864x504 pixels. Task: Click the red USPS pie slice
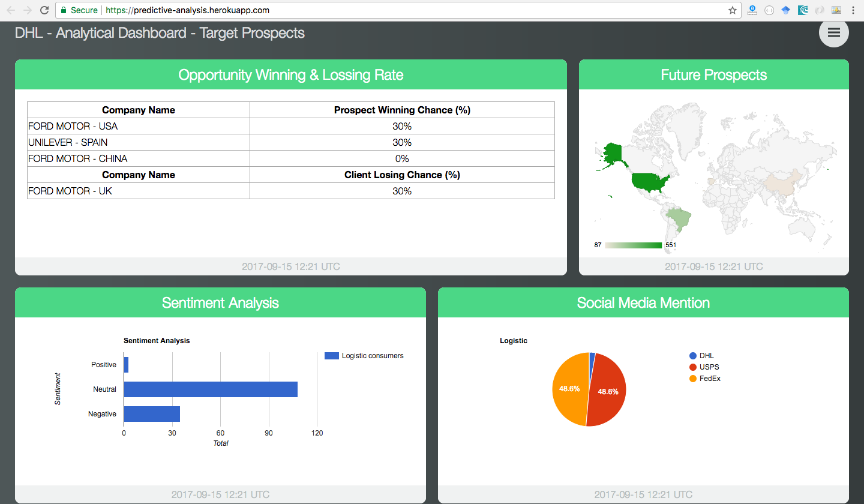pyautogui.click(x=609, y=391)
